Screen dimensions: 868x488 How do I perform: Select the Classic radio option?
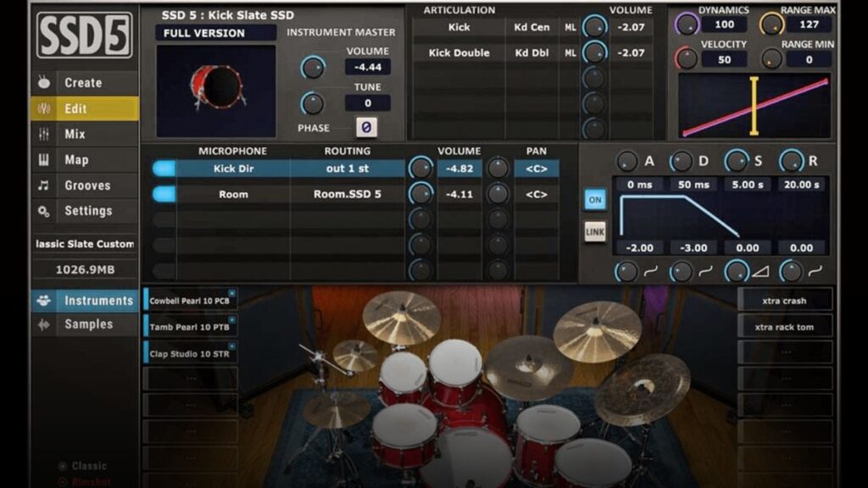83,466
